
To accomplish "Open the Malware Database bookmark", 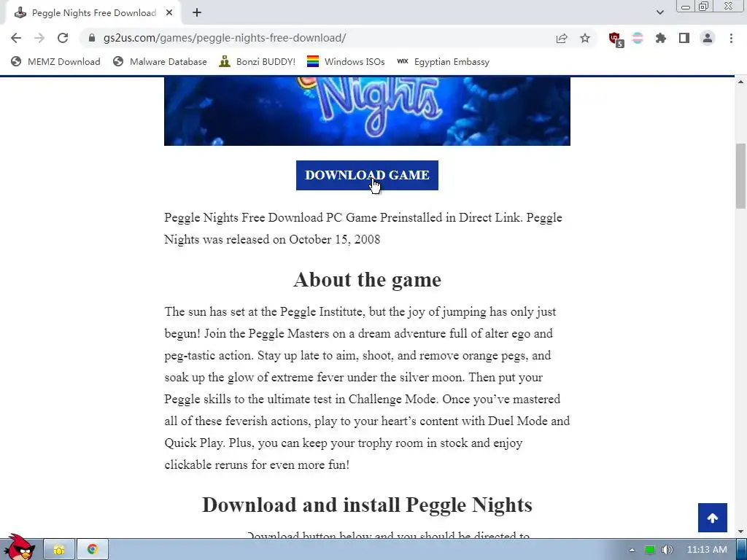I will [x=160, y=61].
